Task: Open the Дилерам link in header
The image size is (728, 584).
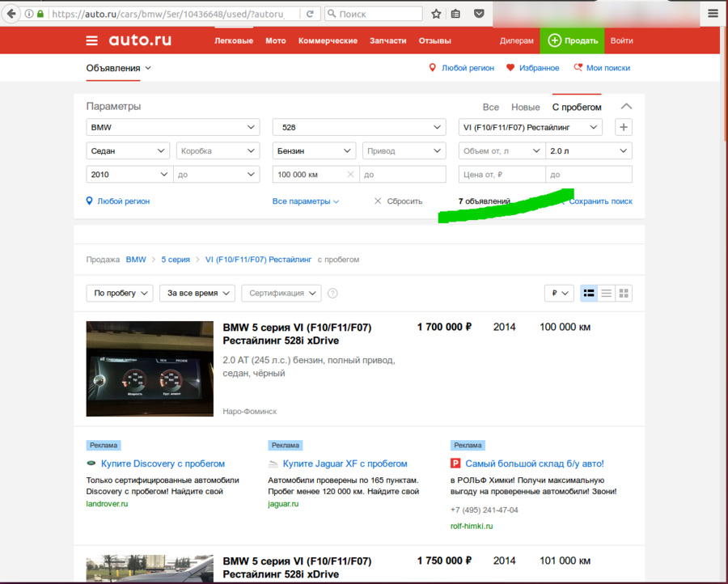Action: (x=517, y=41)
